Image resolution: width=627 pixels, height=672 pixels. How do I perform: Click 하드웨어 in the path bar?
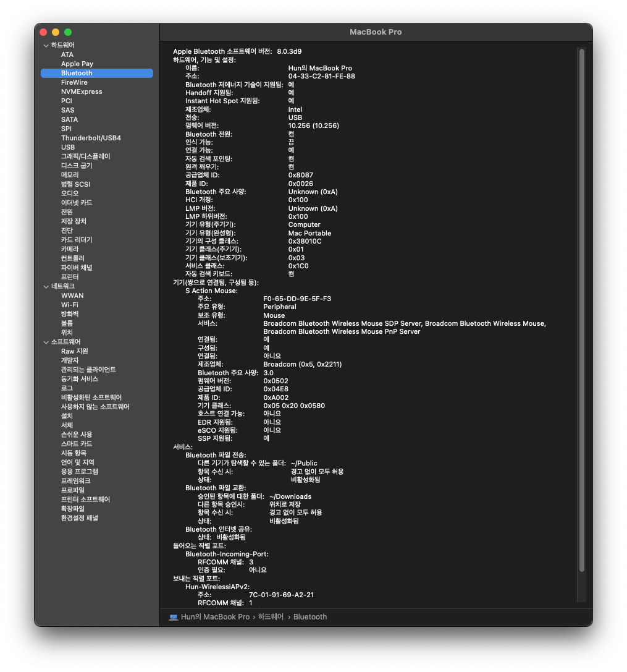[271, 617]
